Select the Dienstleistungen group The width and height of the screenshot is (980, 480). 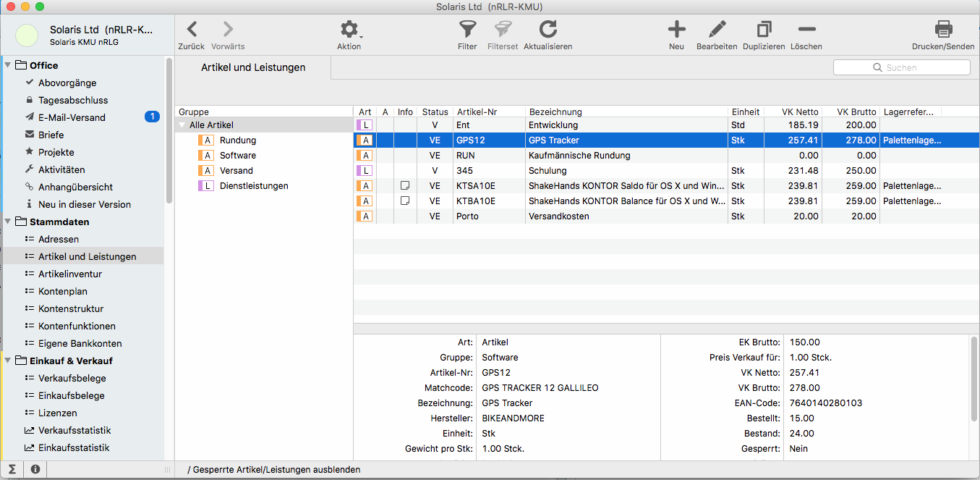pos(254,186)
